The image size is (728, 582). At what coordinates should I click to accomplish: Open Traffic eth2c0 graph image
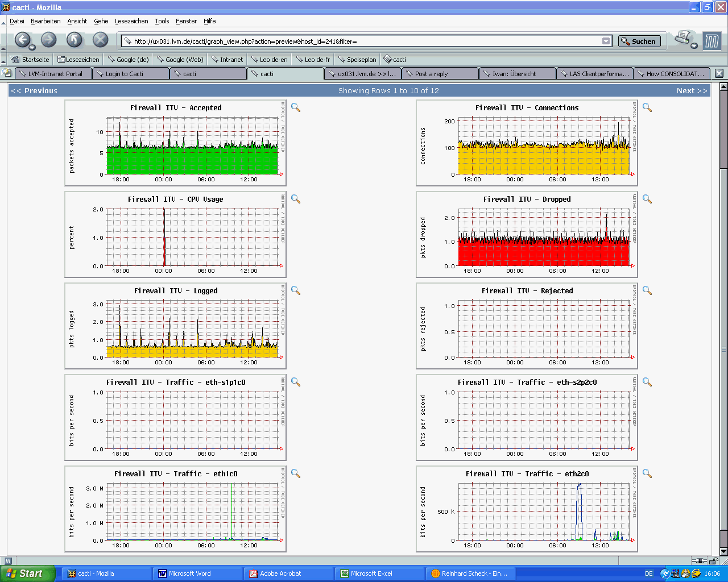tap(527, 509)
